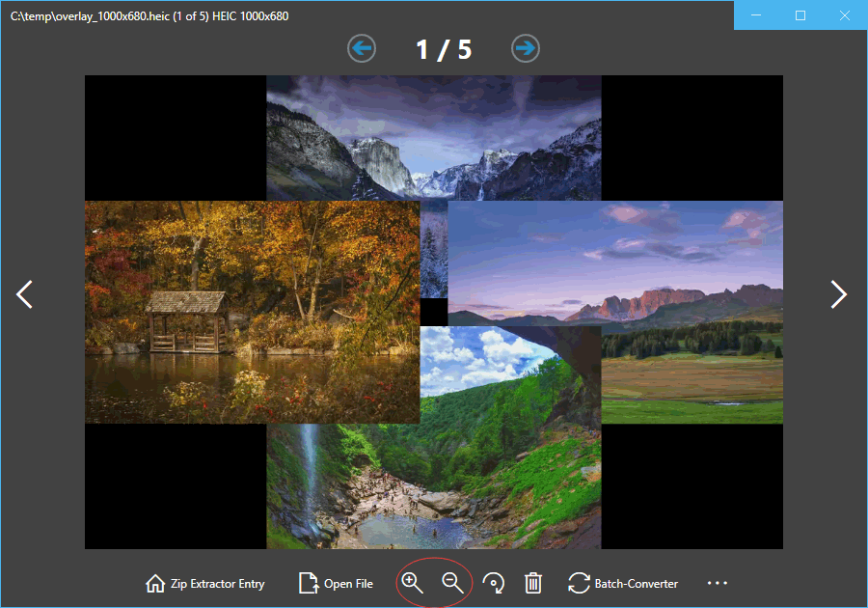Click the Open File button
The image size is (868, 608).
[x=336, y=584]
